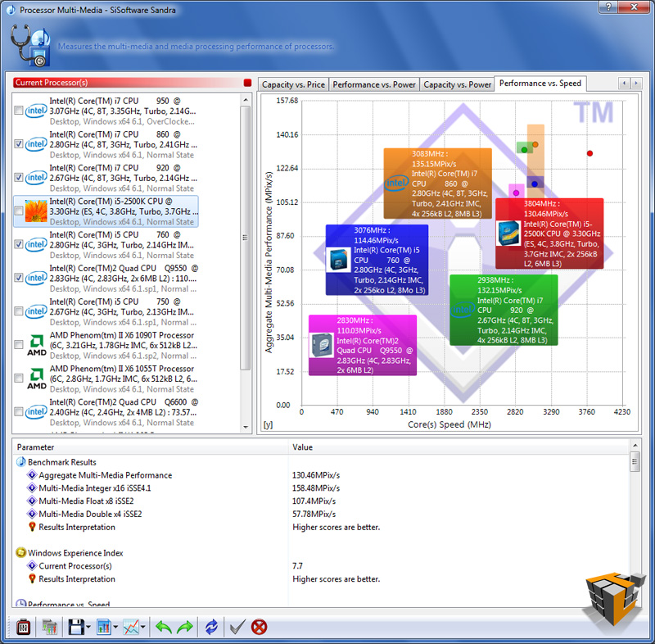Click the grayed chart options toolbar icon
655x644 pixels.
[50, 627]
